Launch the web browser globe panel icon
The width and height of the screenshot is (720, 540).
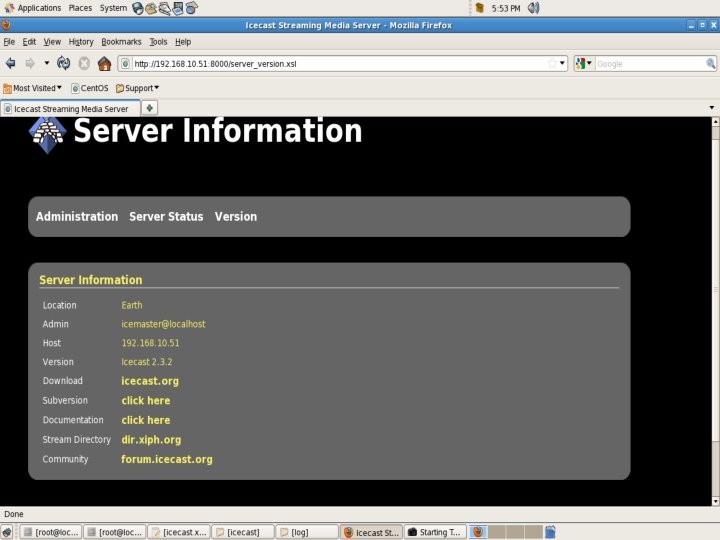coord(137,8)
